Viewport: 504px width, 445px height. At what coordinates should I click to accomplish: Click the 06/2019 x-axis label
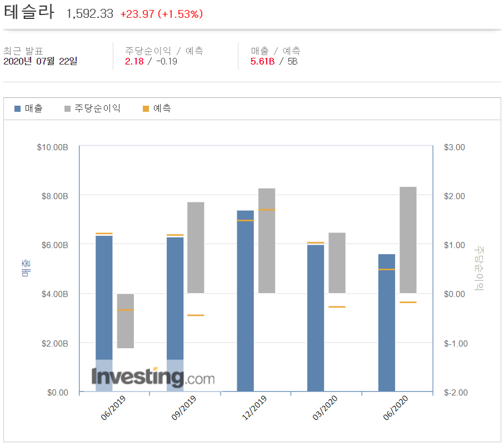click(113, 408)
